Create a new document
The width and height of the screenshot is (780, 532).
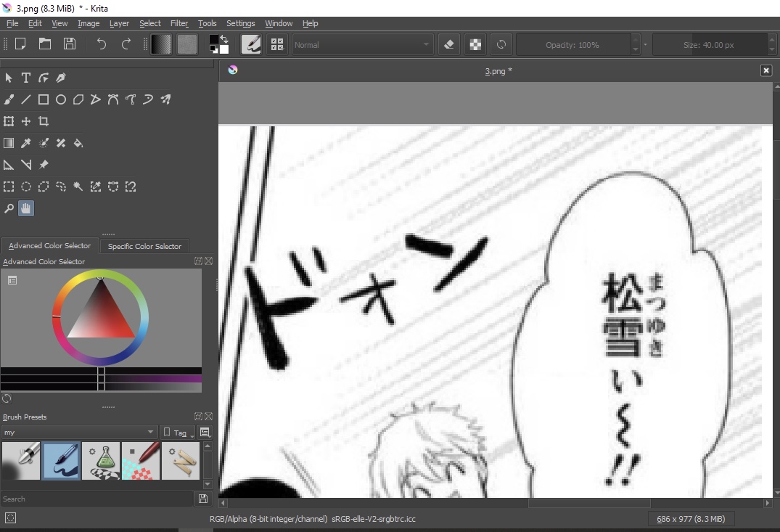(20, 44)
